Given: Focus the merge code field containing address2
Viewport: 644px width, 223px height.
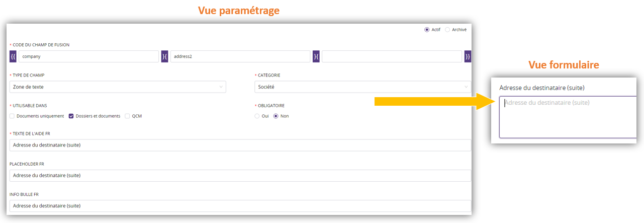Looking at the screenshot, I should (240, 56).
